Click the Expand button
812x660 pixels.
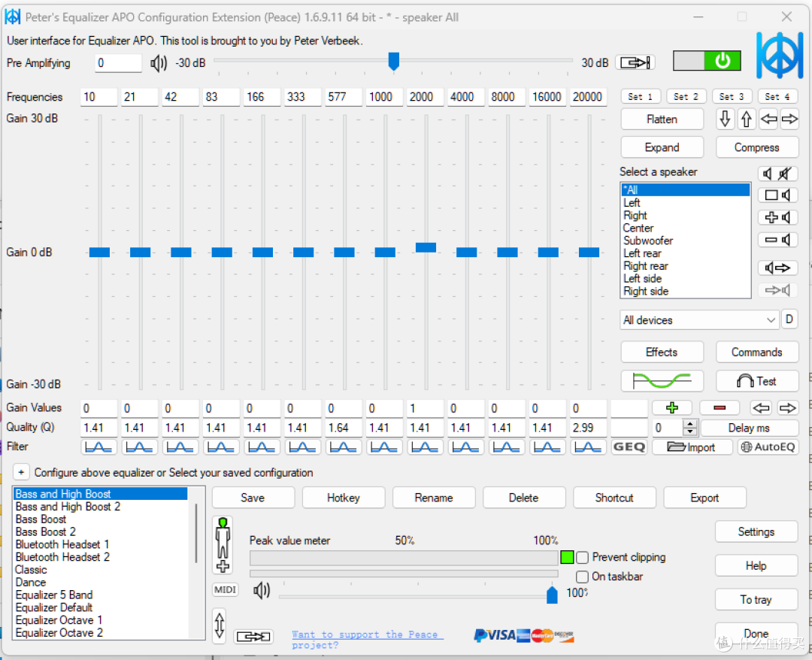(662, 147)
